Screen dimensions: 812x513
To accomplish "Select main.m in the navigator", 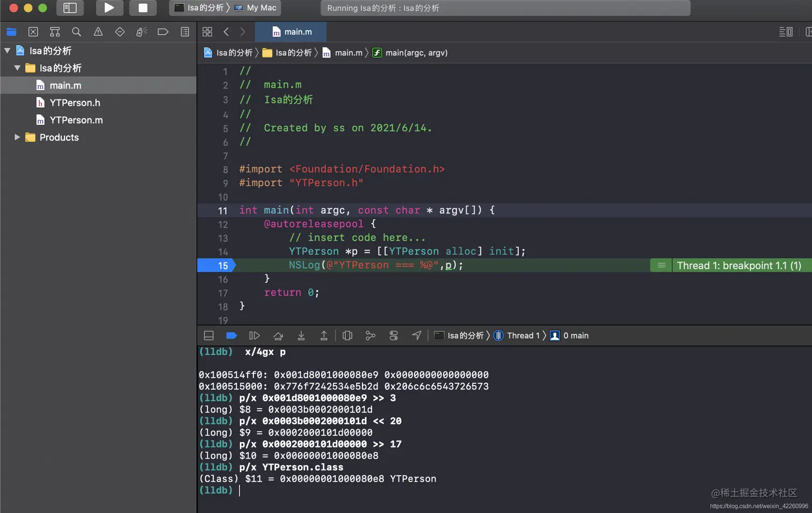I will point(98,85).
